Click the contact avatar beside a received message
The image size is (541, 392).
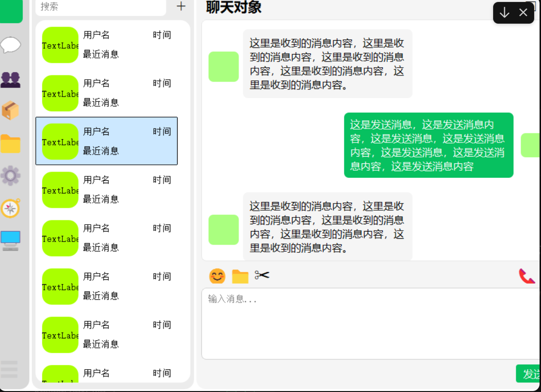(x=223, y=67)
